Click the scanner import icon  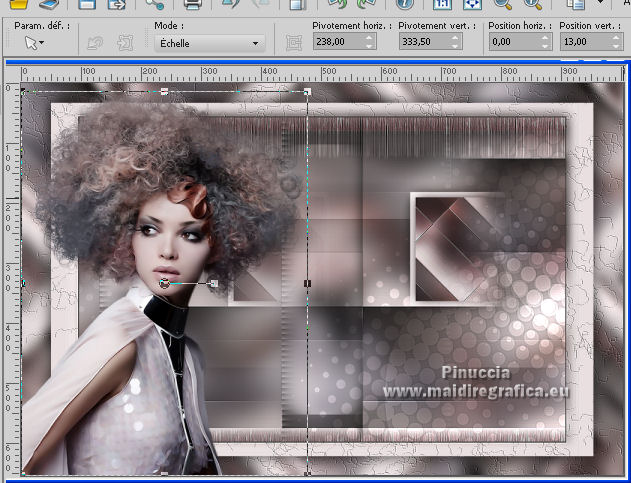point(49,4)
